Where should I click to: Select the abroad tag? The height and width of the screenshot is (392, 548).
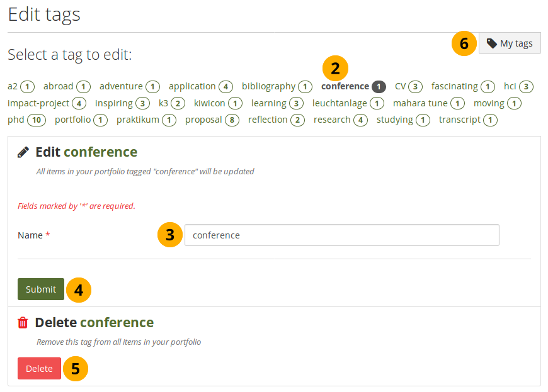59,86
